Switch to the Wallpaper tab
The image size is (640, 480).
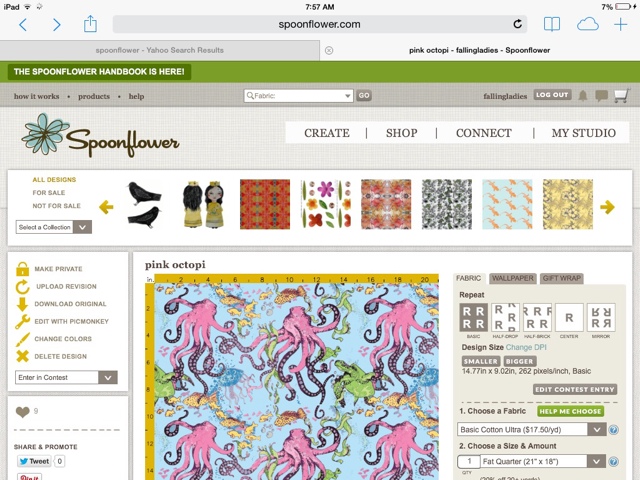(x=513, y=278)
